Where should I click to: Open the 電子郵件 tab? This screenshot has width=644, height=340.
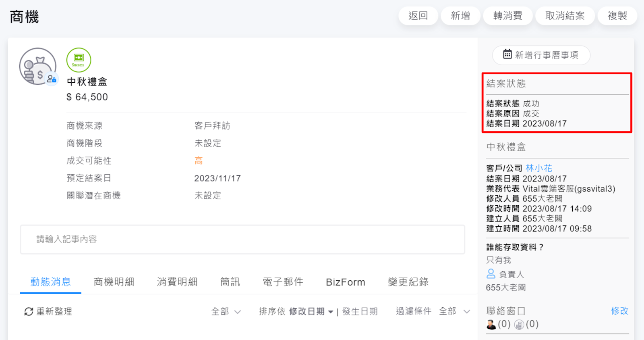pyautogui.click(x=283, y=282)
